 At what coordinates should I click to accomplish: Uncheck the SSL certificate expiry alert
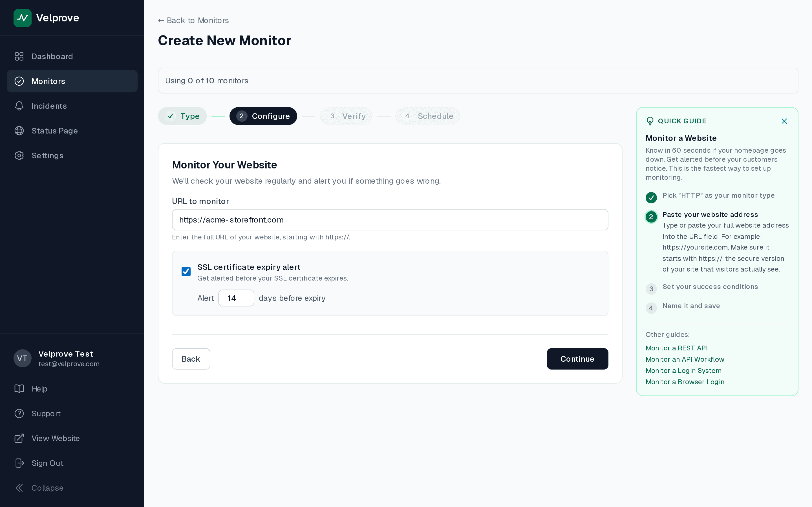(x=186, y=271)
